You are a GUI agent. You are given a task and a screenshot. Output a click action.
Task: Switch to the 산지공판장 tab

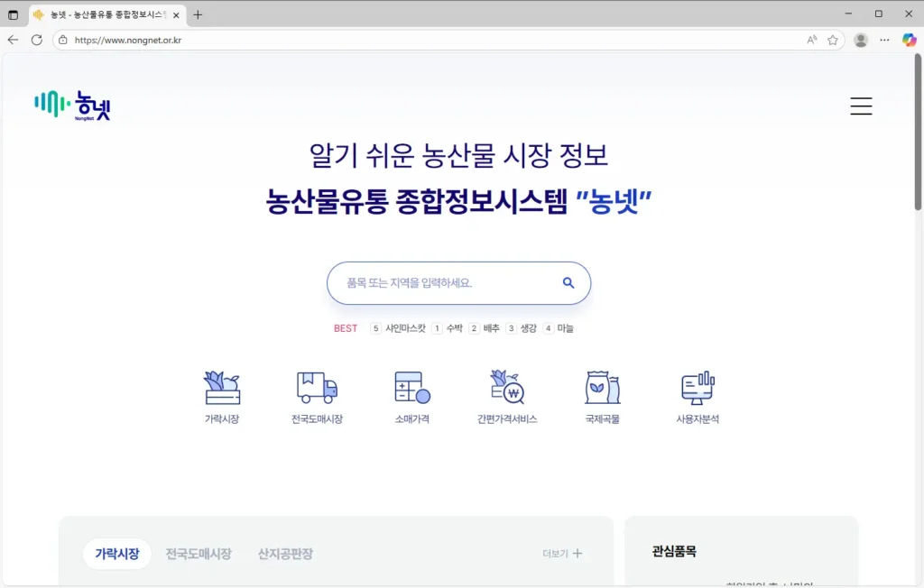pos(285,553)
